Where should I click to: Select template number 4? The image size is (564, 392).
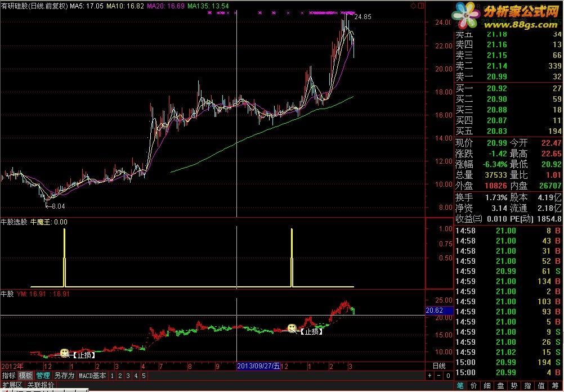click(x=136, y=376)
